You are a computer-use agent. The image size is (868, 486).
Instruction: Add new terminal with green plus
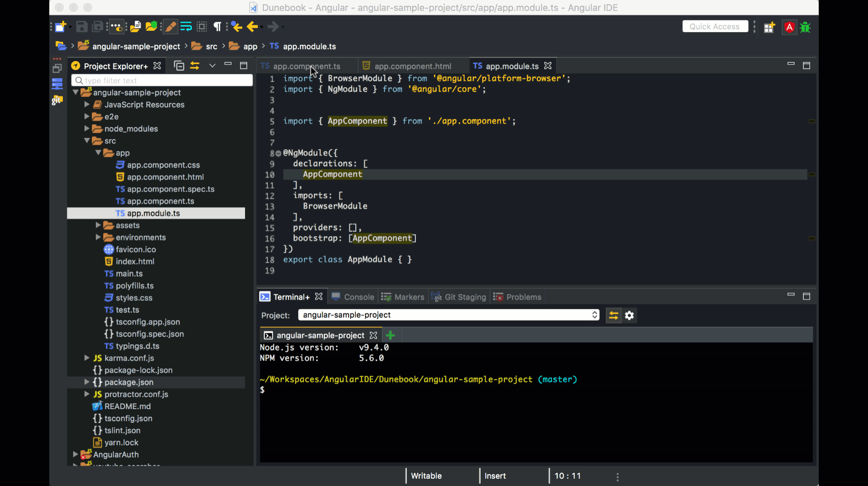pos(391,335)
